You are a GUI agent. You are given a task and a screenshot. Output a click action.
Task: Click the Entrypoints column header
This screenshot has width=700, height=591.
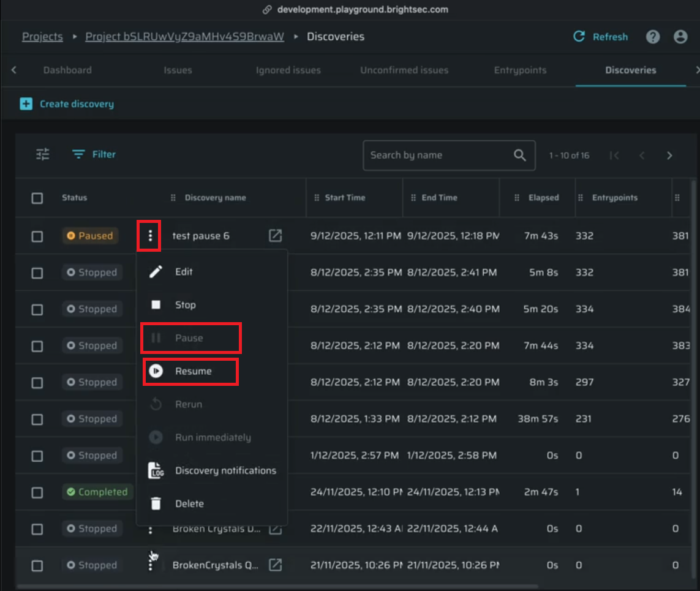coord(615,198)
